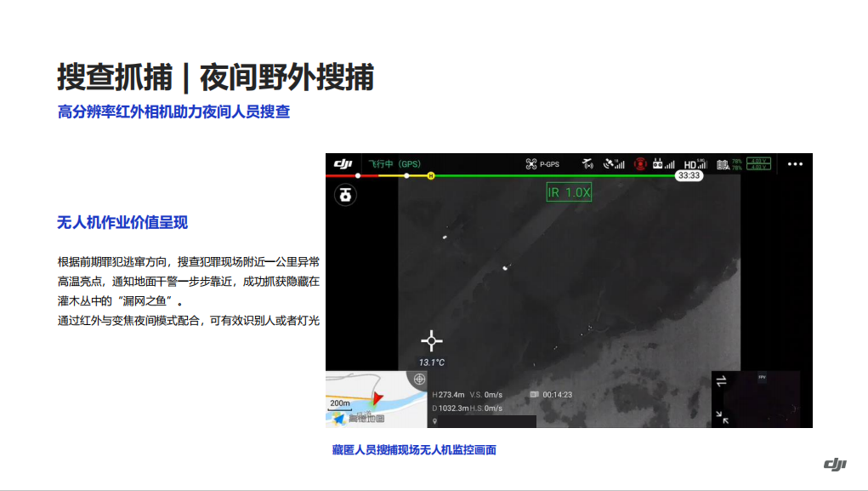The image size is (868, 491).
Task: Click the gimbal camera mode icon
Action: coord(346,195)
